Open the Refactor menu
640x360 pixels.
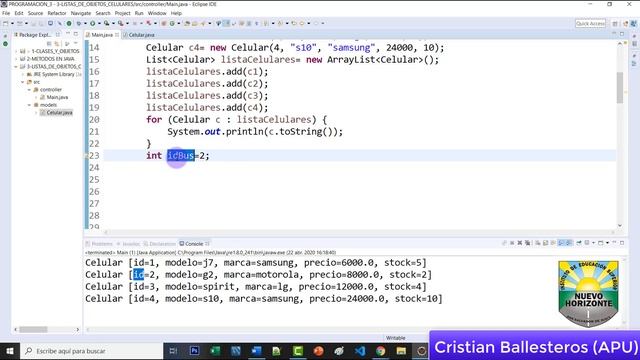click(57, 13)
